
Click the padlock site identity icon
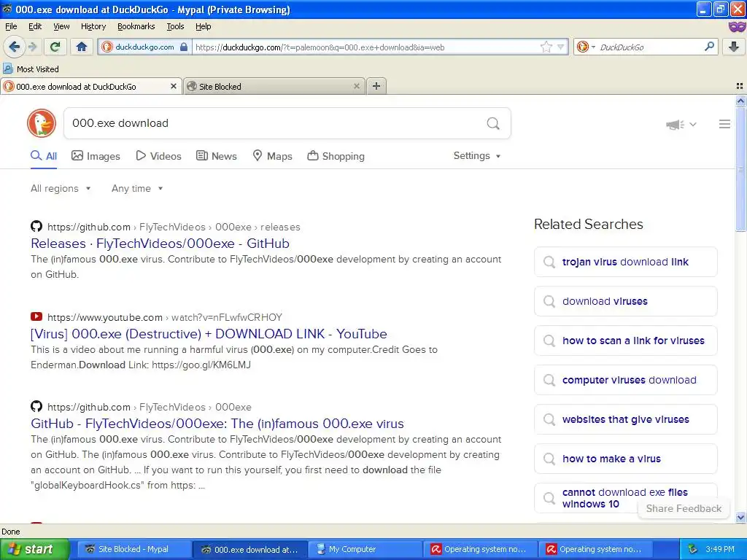coord(184,47)
